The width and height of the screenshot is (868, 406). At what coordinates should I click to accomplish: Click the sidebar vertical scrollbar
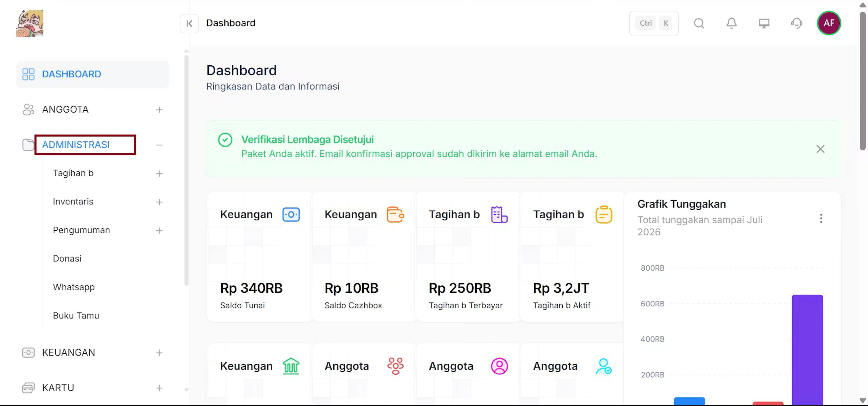186,170
